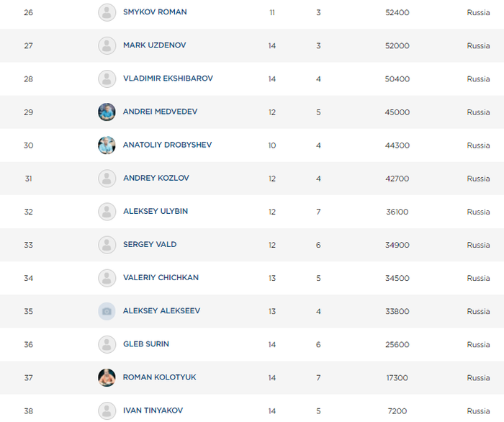
Task: Open Vladimir Ekshibarov's player profile link
Action: click(168, 78)
